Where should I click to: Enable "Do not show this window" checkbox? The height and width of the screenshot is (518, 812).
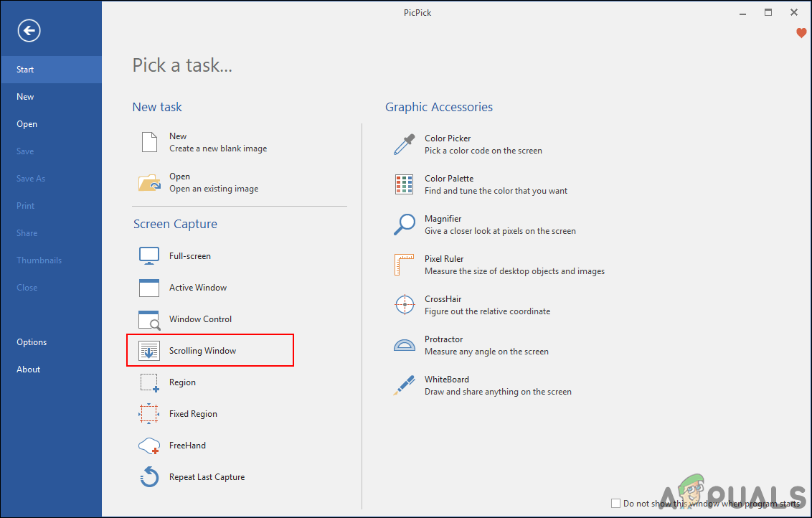click(x=615, y=504)
